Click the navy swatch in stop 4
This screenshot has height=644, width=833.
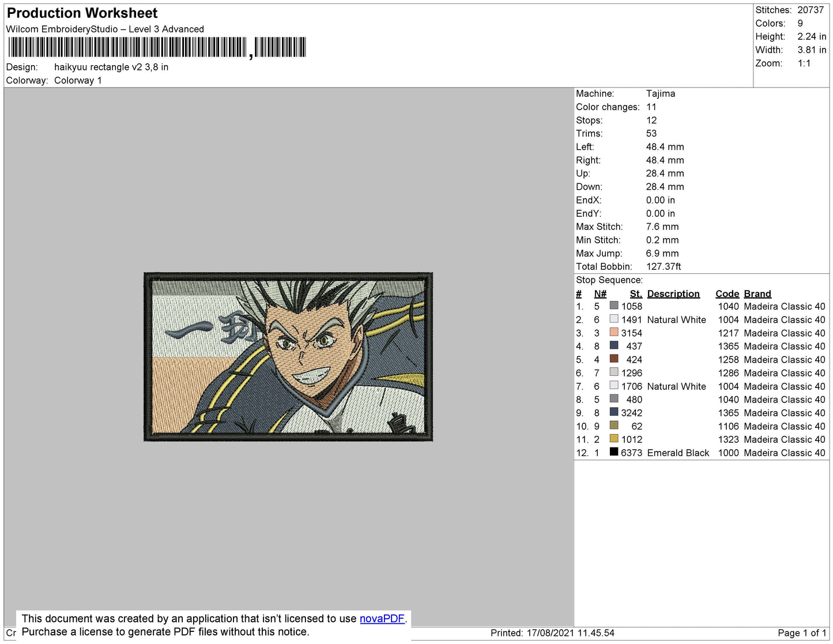614,345
